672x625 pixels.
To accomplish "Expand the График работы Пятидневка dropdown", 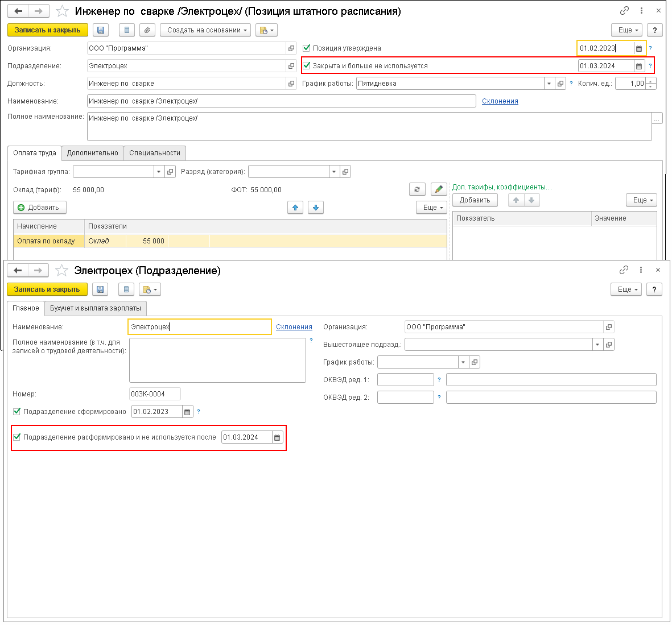I will point(549,84).
